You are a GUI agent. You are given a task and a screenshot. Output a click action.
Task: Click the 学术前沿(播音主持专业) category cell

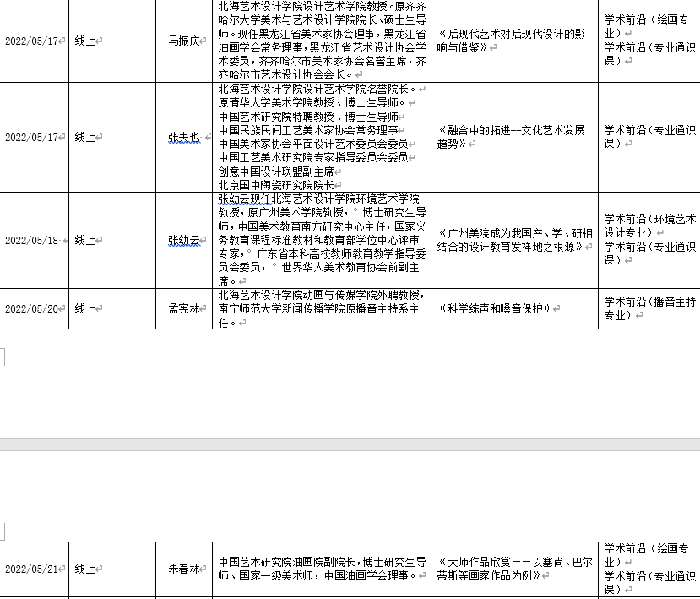pyautogui.click(x=648, y=308)
